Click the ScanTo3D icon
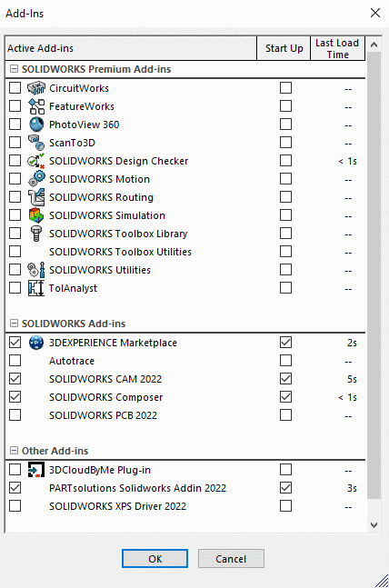389x588 pixels. click(36, 143)
